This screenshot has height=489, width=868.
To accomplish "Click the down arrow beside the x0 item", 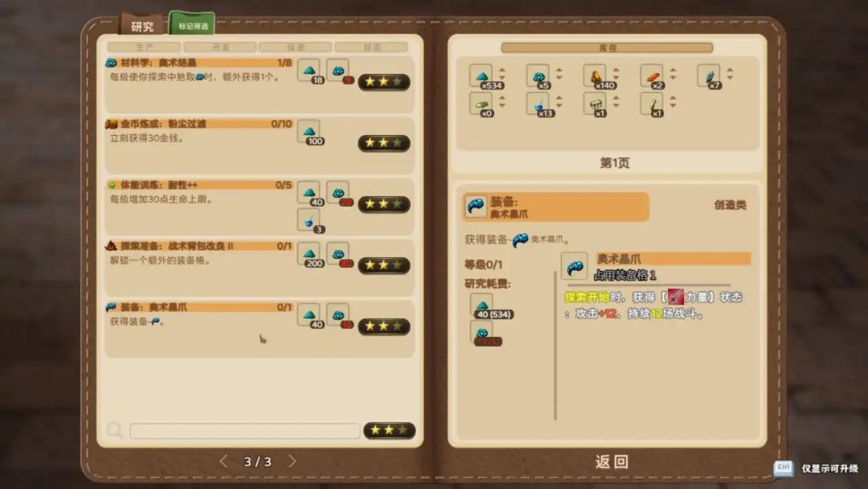I will tap(502, 106).
